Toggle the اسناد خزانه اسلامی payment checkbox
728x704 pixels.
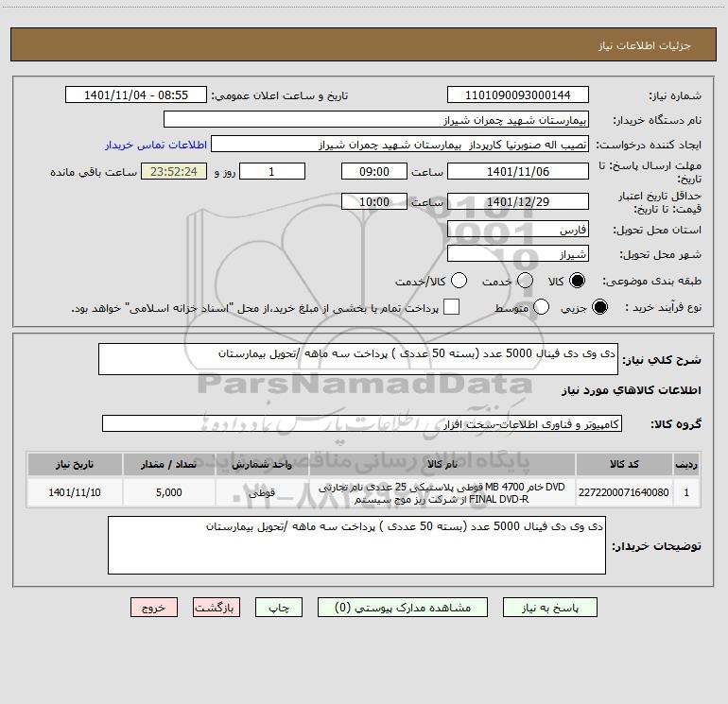click(x=451, y=307)
